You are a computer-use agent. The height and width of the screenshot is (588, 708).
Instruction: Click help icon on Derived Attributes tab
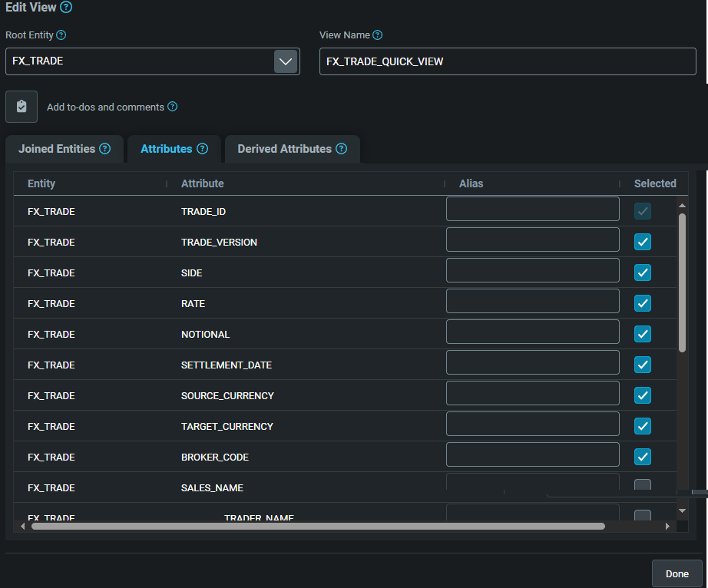pyautogui.click(x=342, y=148)
